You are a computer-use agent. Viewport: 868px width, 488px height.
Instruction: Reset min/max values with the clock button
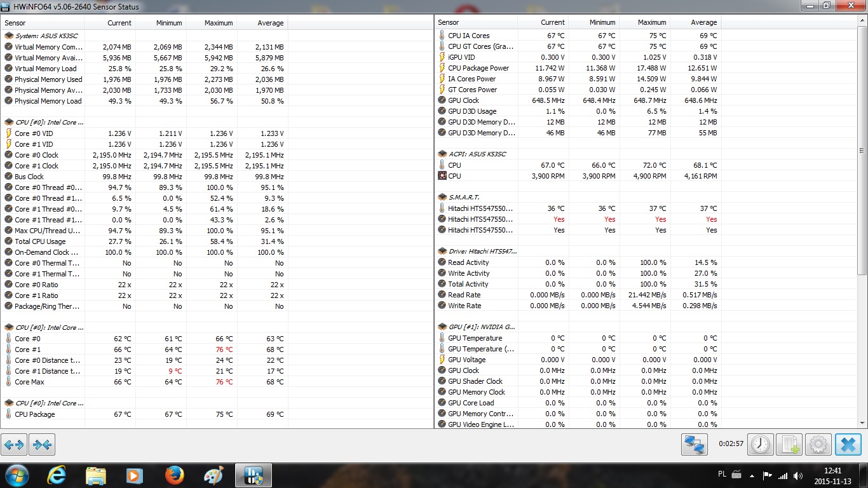(760, 444)
